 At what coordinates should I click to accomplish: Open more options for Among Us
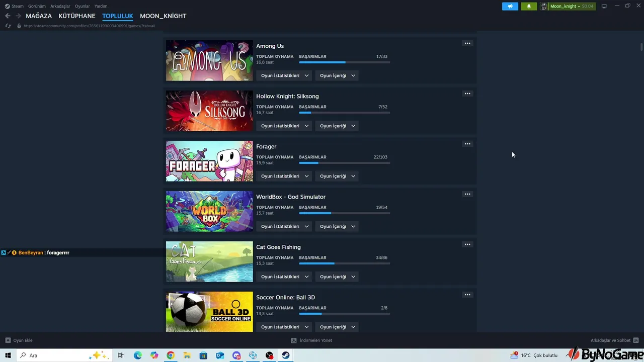tap(467, 43)
